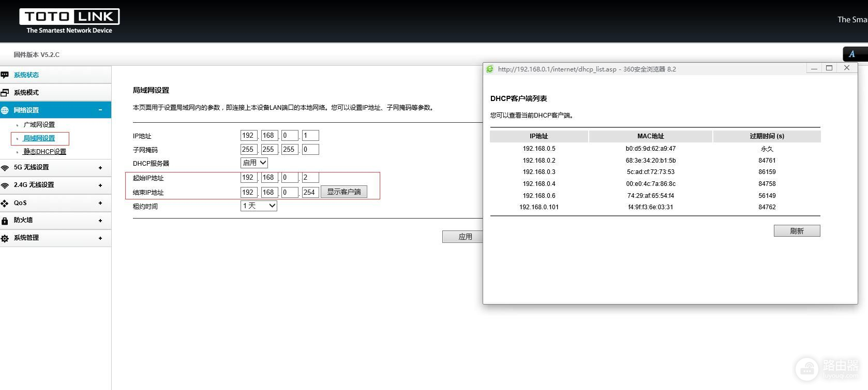Click the 应用 button
The height and width of the screenshot is (390, 868).
tap(465, 237)
